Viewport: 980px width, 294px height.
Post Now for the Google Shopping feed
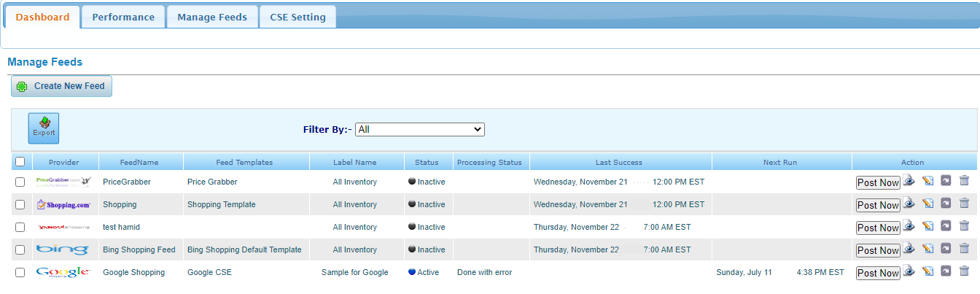coord(878,273)
